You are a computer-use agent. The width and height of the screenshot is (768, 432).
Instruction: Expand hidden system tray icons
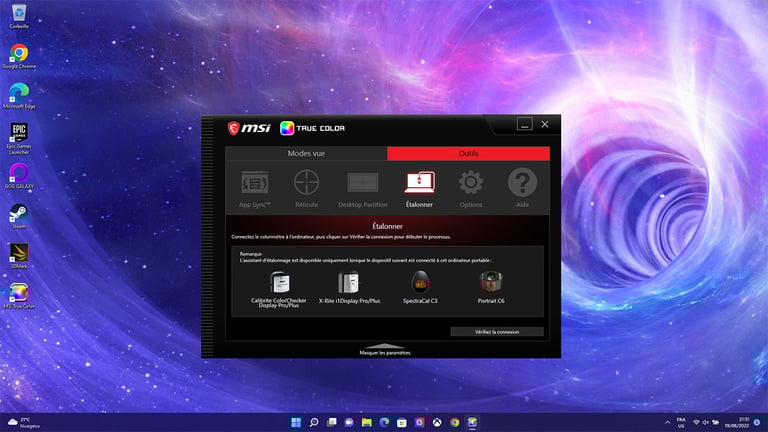[x=667, y=422]
